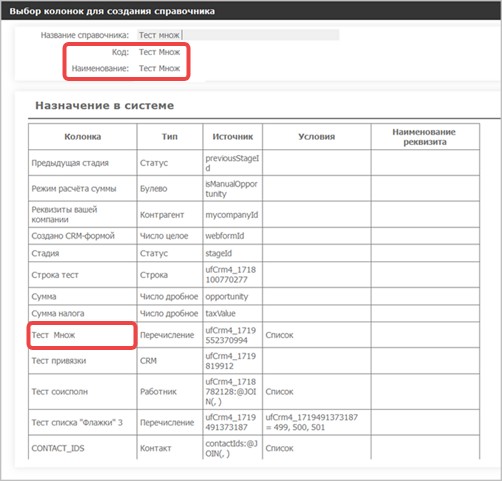
Task: Click the 'Тип' column header
Action: pos(170,137)
